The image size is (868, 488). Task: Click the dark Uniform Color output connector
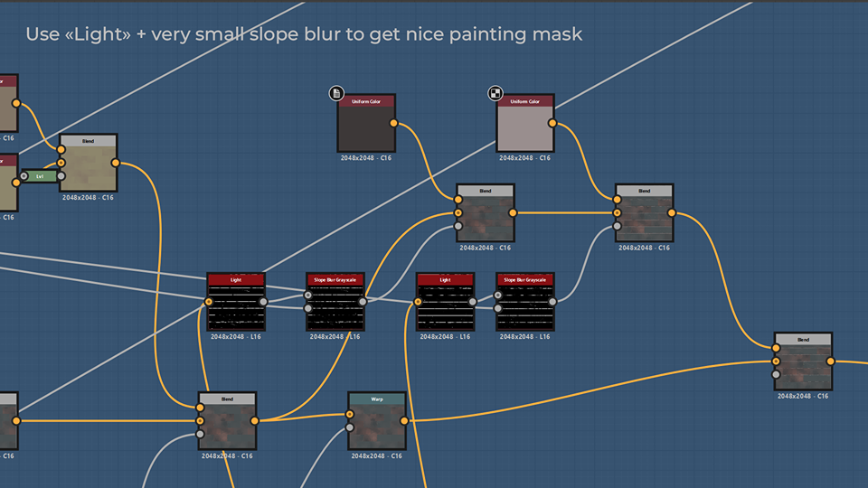pyautogui.click(x=393, y=123)
